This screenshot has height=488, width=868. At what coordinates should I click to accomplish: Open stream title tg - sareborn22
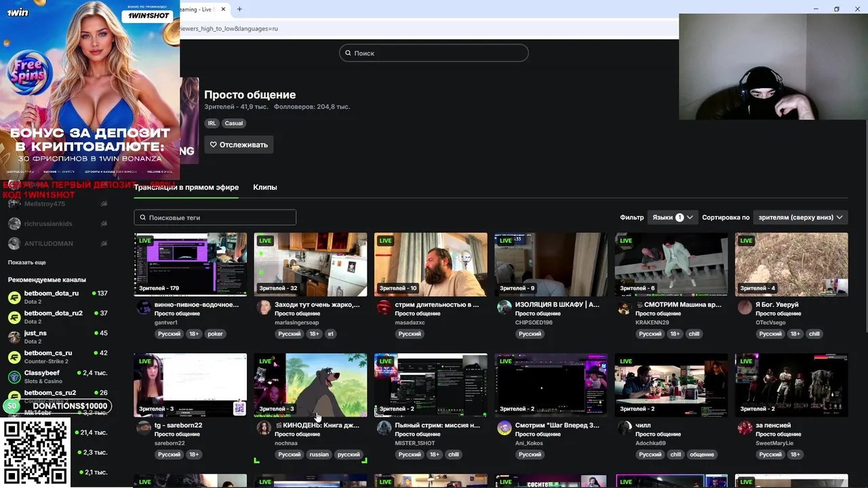[178, 426]
